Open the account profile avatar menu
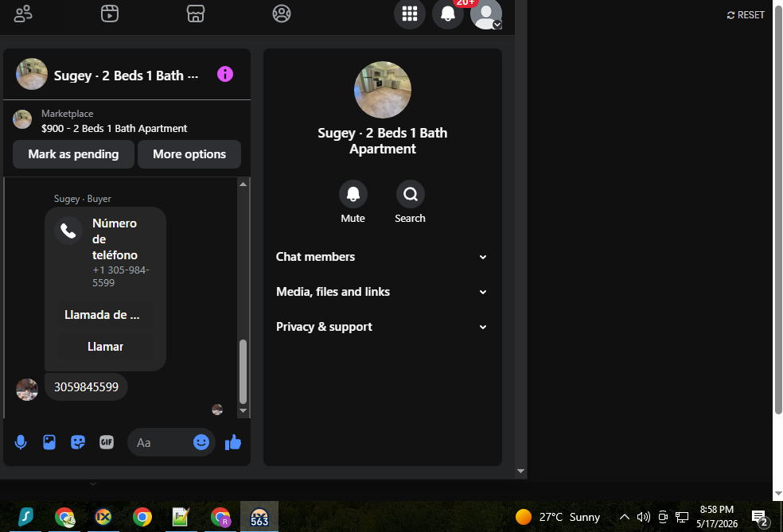 [x=486, y=14]
